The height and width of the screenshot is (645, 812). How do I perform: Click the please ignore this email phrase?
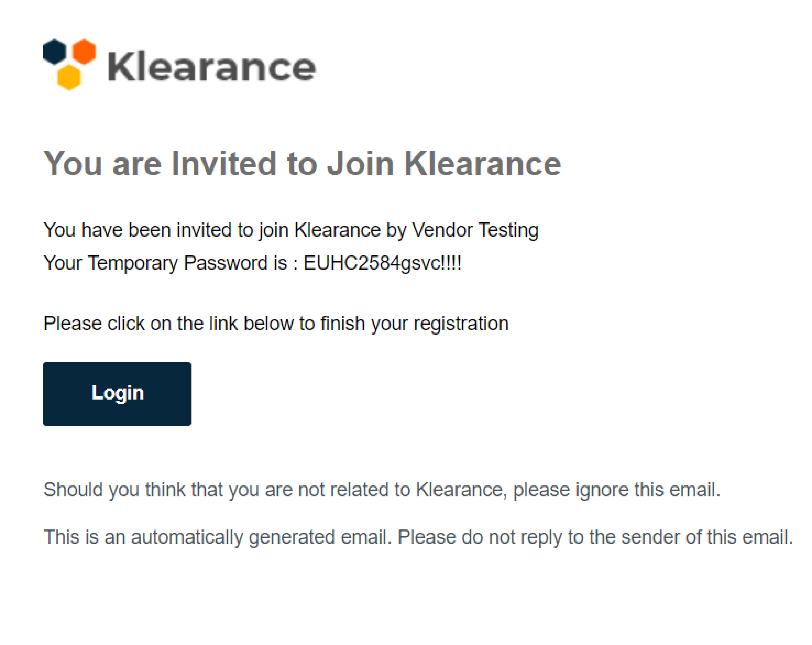pyautogui.click(x=616, y=490)
